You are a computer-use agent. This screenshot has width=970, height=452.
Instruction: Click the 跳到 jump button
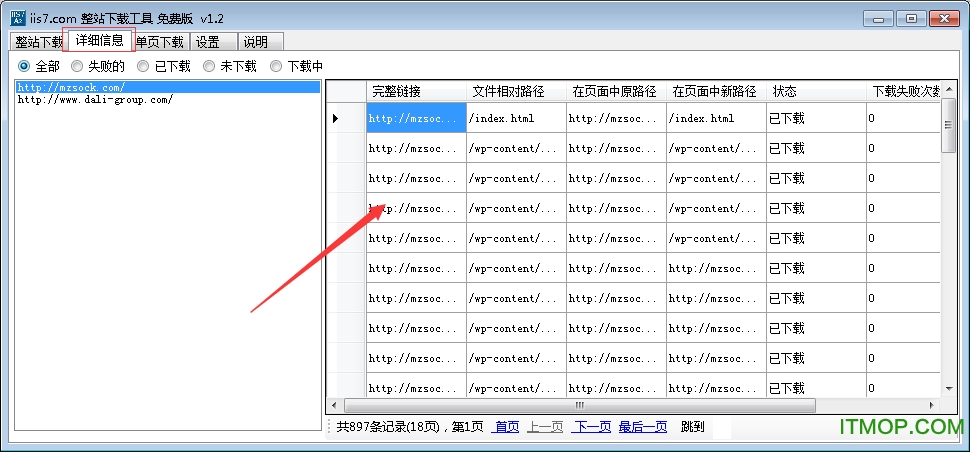692,427
